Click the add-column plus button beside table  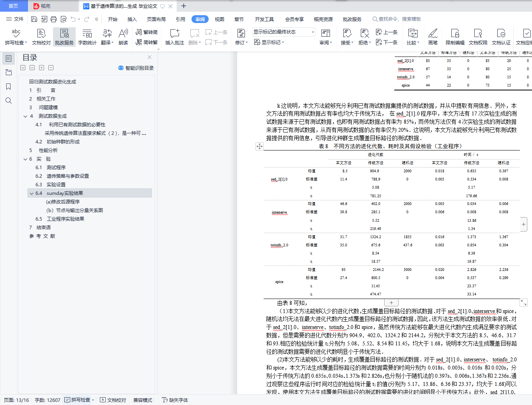point(523,224)
